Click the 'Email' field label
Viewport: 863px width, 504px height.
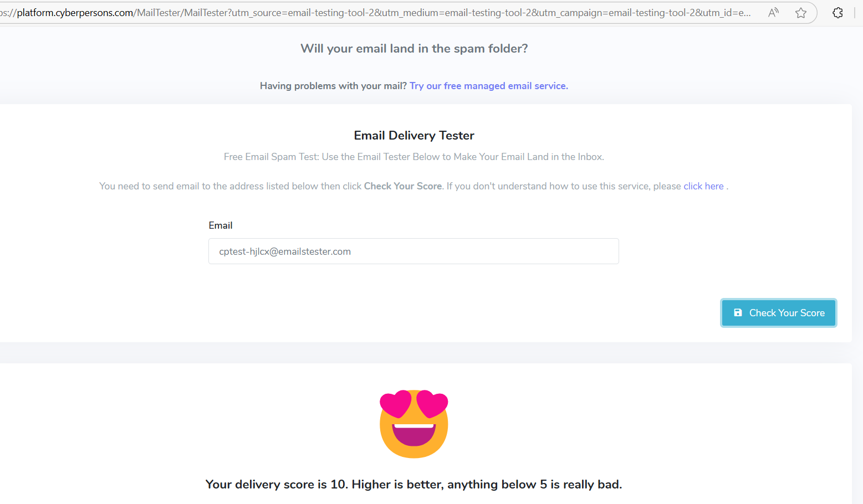click(221, 225)
